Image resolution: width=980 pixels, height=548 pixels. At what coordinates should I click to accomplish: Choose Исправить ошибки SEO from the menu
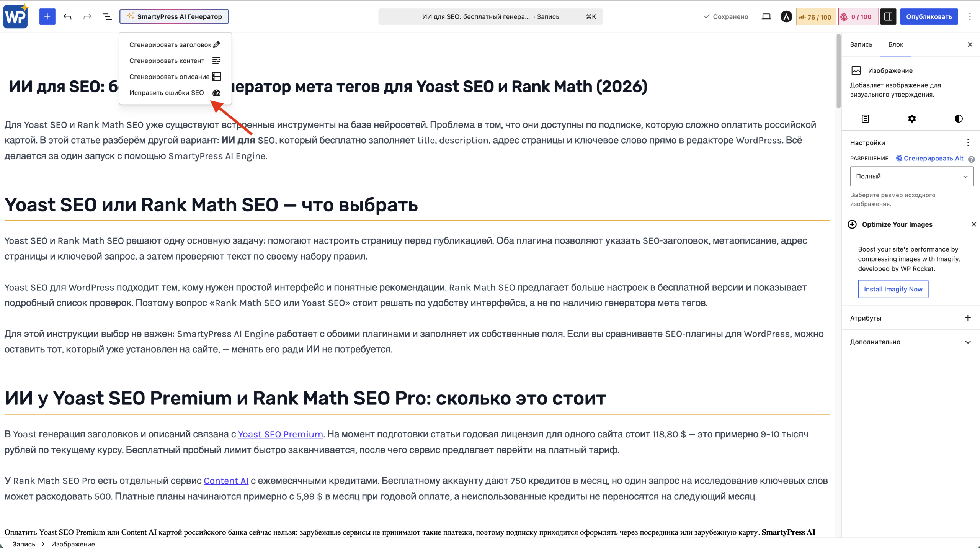click(175, 93)
